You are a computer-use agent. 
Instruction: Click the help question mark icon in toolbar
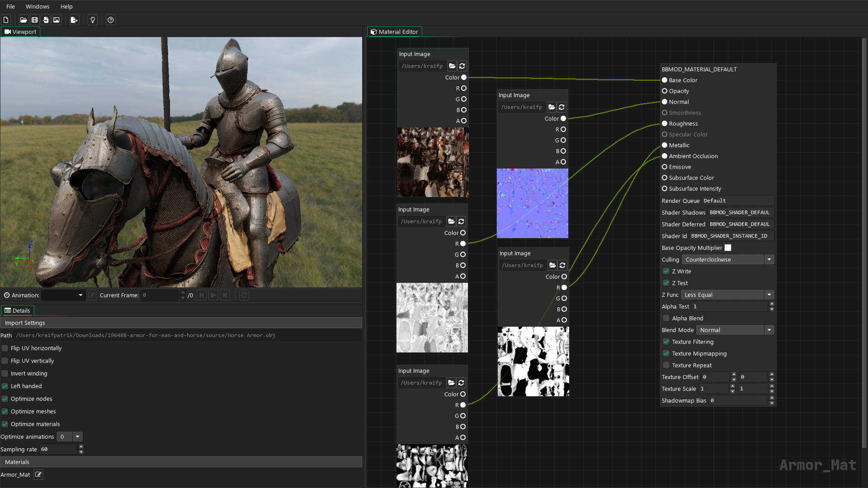tap(110, 20)
